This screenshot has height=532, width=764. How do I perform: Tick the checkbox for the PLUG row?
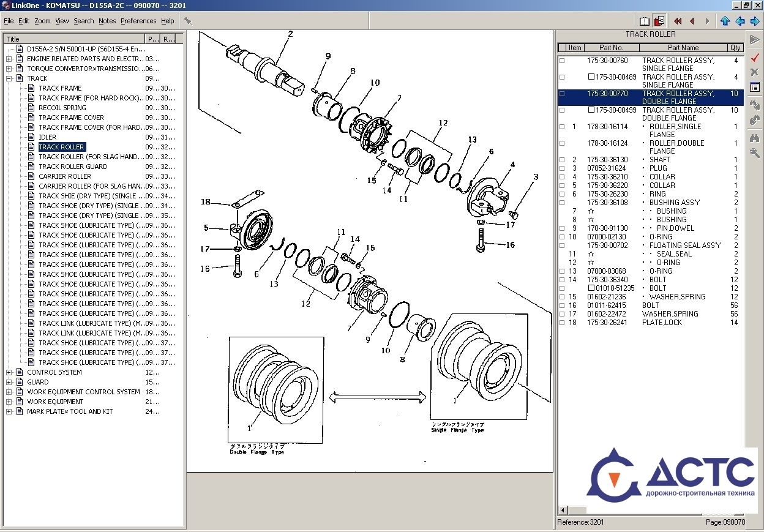pyautogui.click(x=562, y=168)
